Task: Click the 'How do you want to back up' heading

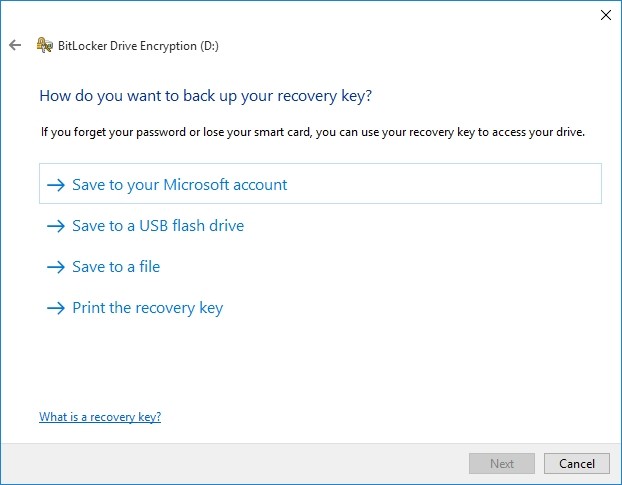Action: click(x=205, y=96)
